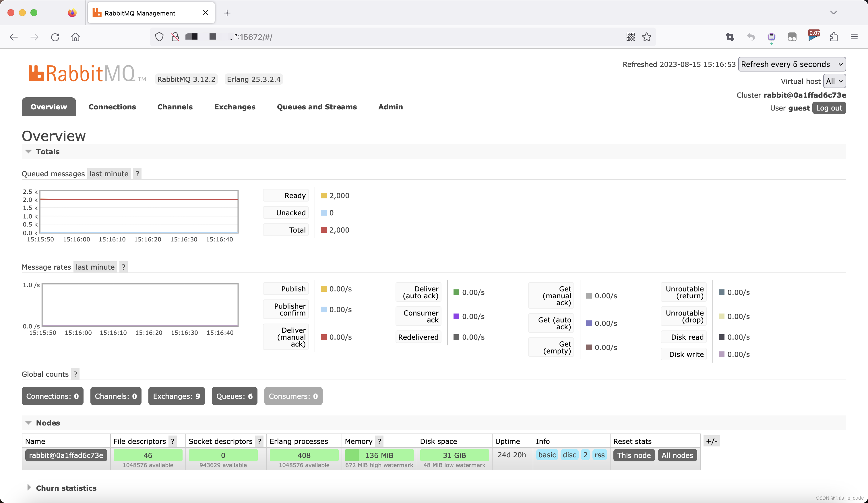Click the Queues: 6 count button
The image size is (868, 503).
coord(235,396)
